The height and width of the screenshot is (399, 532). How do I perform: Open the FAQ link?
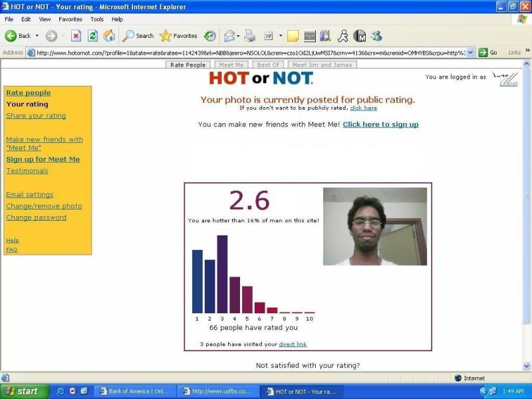click(x=11, y=250)
